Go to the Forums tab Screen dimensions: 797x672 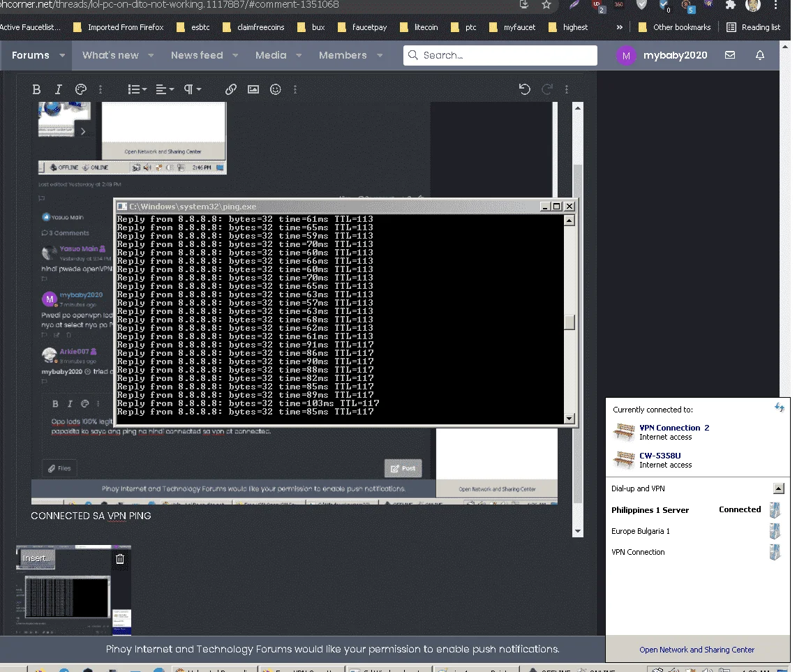(31, 55)
